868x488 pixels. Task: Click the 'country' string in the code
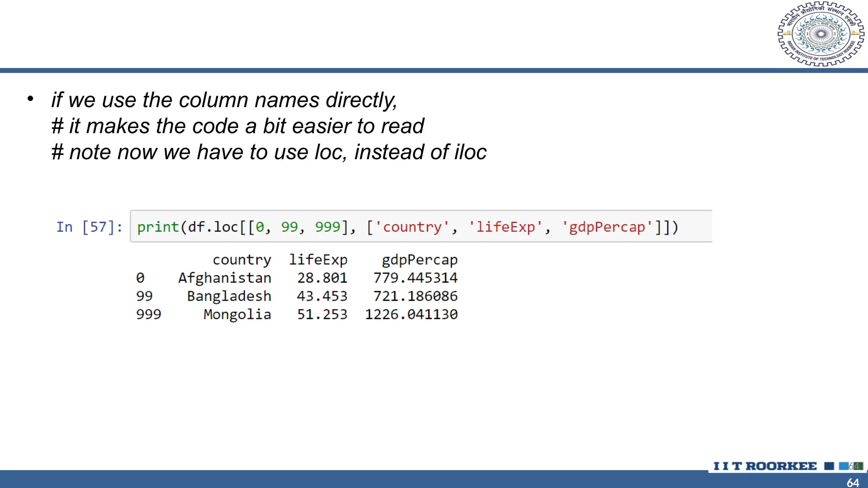coord(412,227)
